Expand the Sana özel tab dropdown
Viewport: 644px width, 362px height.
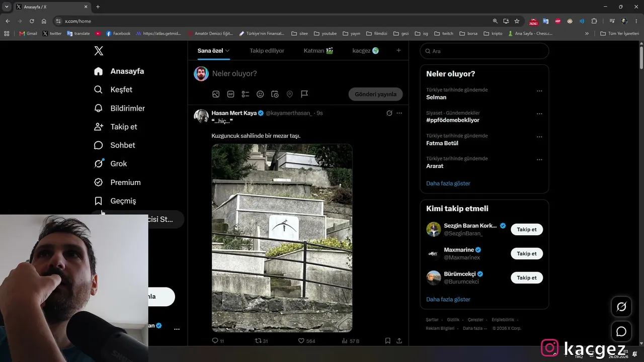tap(213, 51)
